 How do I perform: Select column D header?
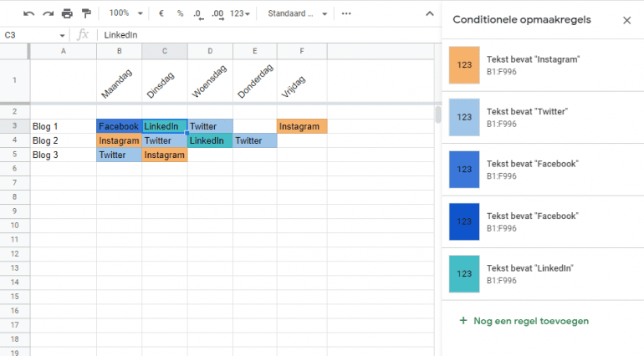(x=210, y=51)
